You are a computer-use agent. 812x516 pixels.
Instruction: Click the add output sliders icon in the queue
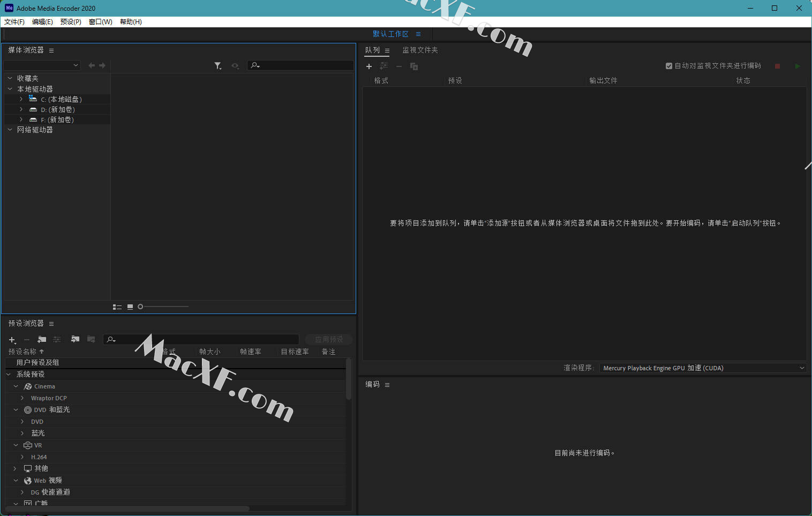[x=384, y=66]
